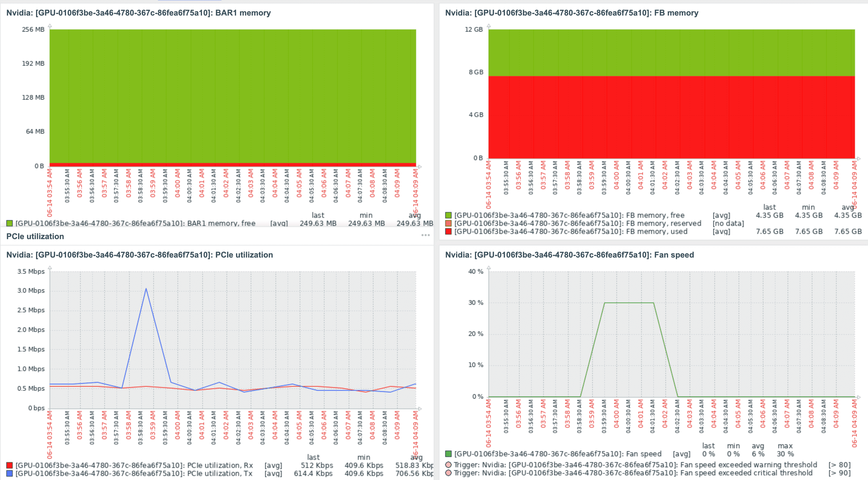Click the 04:05 AM marker on Fan speed axis
Viewport: 868px width, 480px height.
[x=738, y=414]
